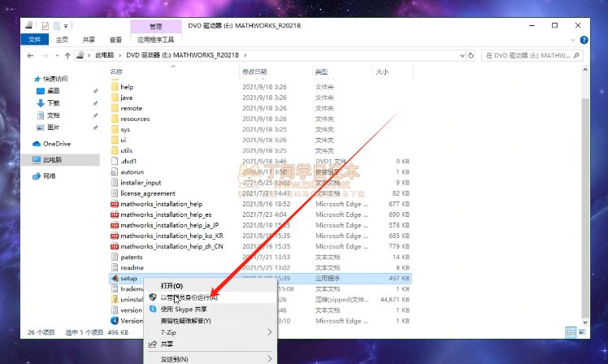
Task: Open the help folder icon
Action: [115, 87]
